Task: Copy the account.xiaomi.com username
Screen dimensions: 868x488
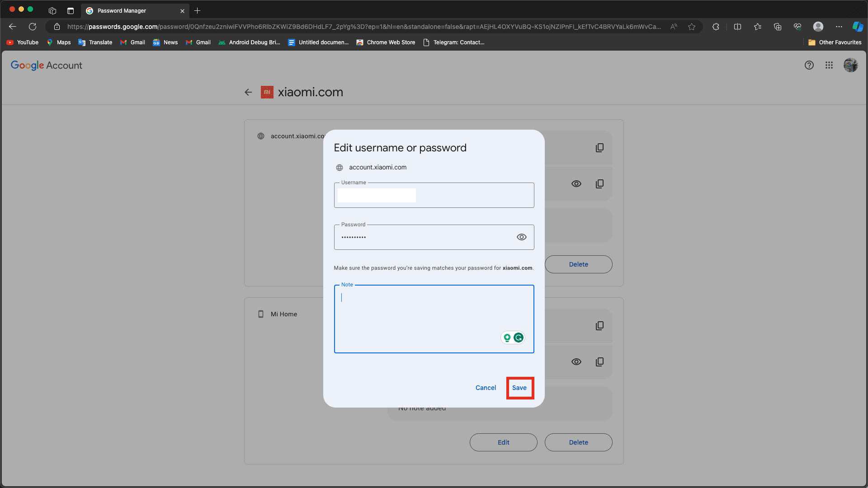Action: 599,148
